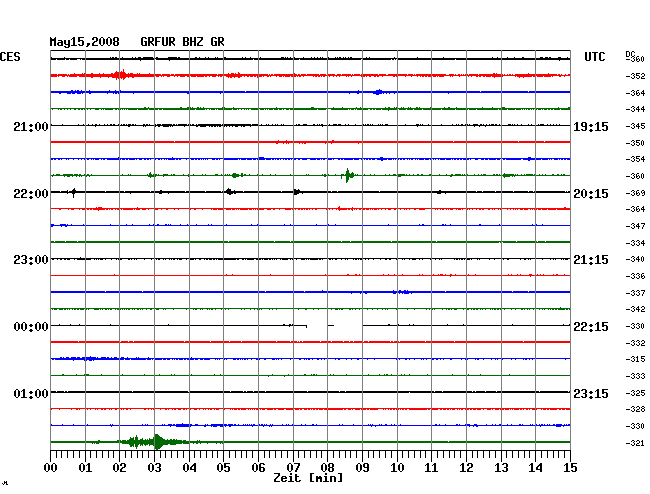Select minute axis tick label 04
This screenshot has width=650, height=494.
189,468
